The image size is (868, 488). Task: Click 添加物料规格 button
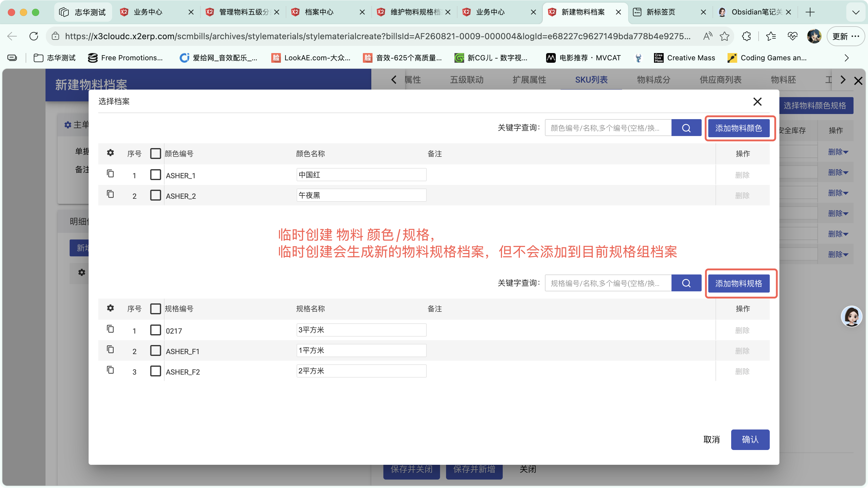(x=738, y=283)
